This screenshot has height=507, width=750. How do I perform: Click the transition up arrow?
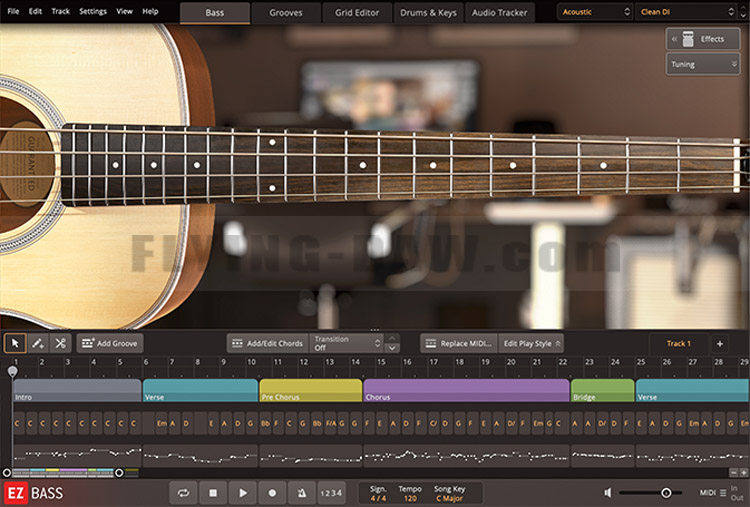tap(392, 338)
